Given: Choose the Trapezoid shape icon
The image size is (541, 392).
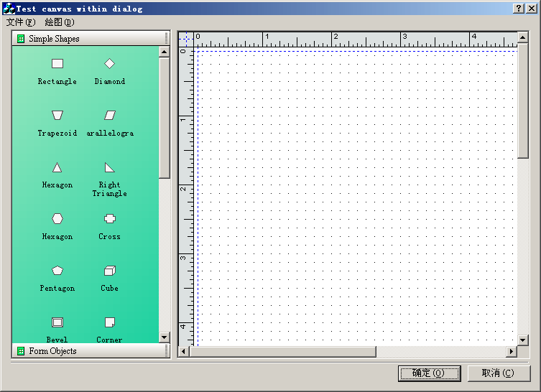Looking at the screenshot, I should (x=57, y=115).
